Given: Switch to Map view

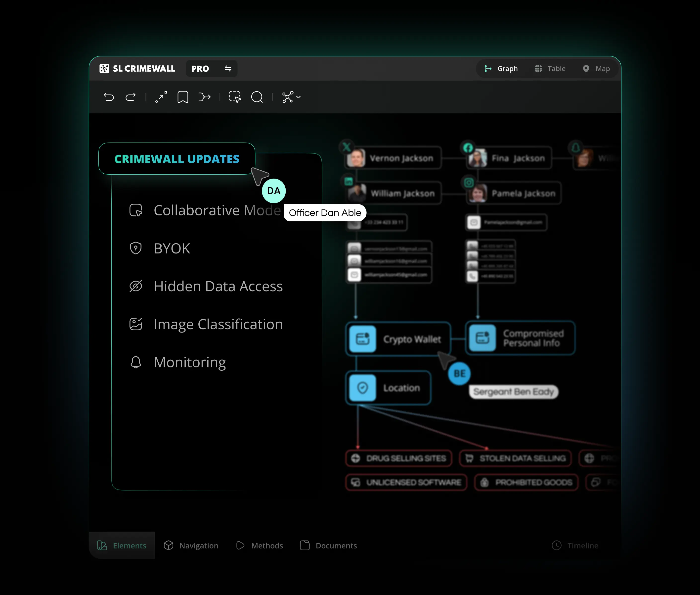Looking at the screenshot, I should pos(596,68).
